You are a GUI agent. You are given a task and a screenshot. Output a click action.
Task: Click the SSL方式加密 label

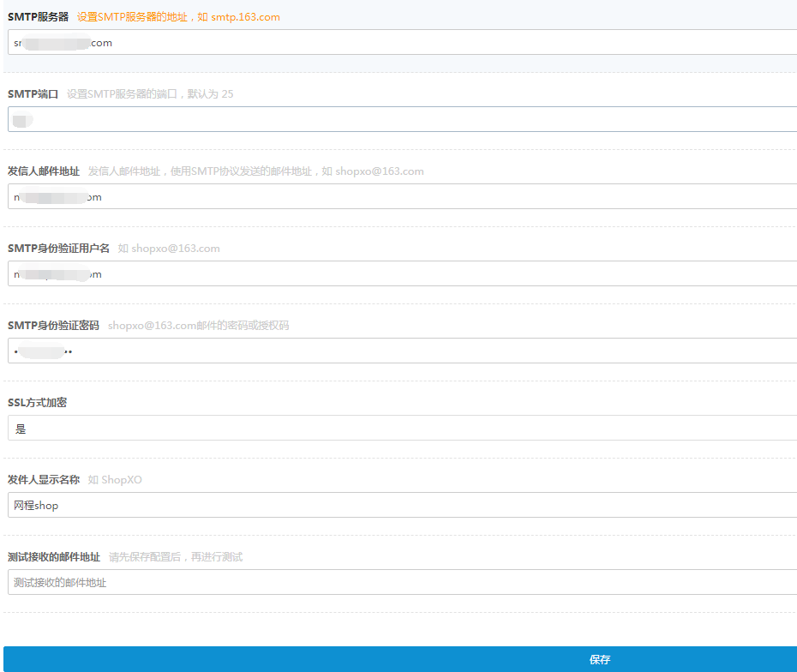(x=37, y=403)
